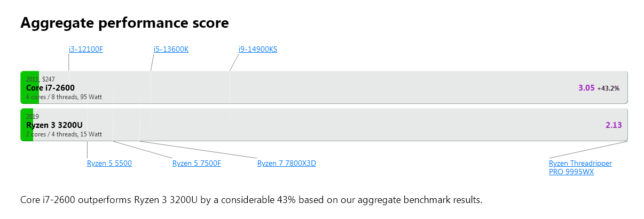Click the 2019 release year label
644x219 pixels.
coord(33,116)
